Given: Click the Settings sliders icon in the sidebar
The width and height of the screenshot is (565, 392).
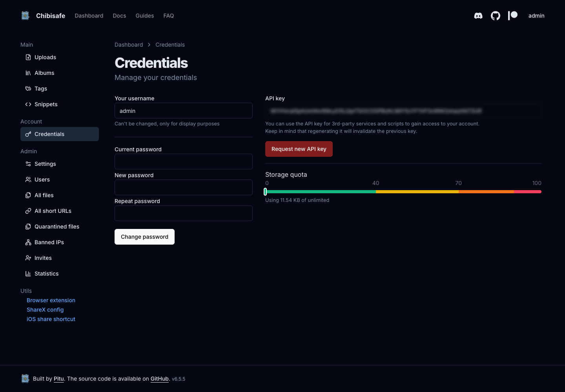Looking at the screenshot, I should coord(28,164).
